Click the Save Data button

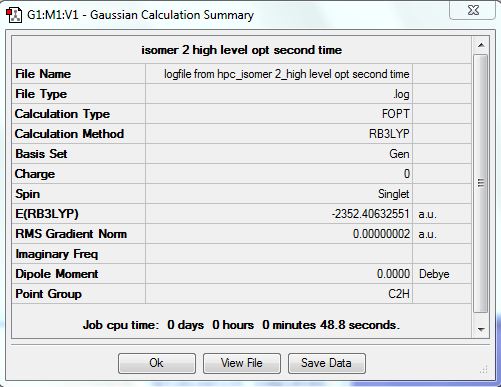tap(327, 363)
